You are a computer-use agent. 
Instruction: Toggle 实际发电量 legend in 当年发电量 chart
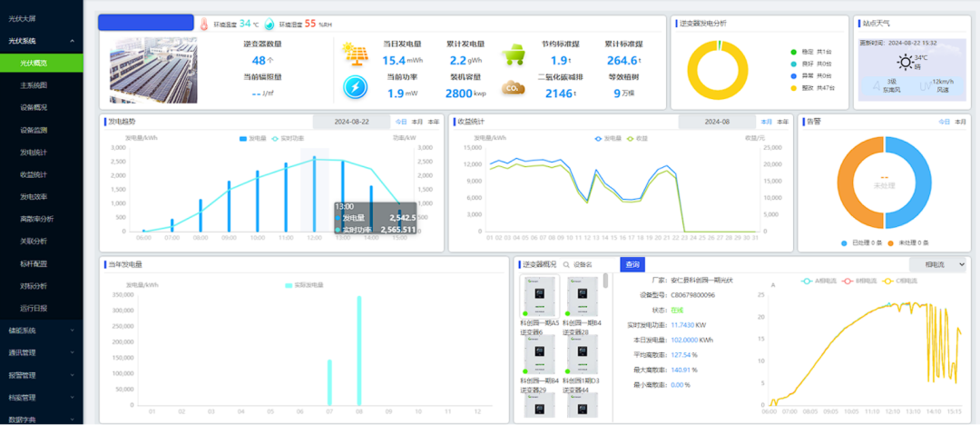(x=304, y=285)
